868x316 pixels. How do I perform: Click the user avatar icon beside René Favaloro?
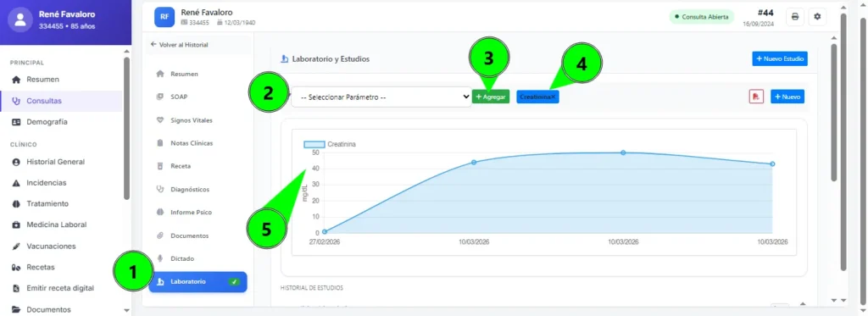click(21, 20)
